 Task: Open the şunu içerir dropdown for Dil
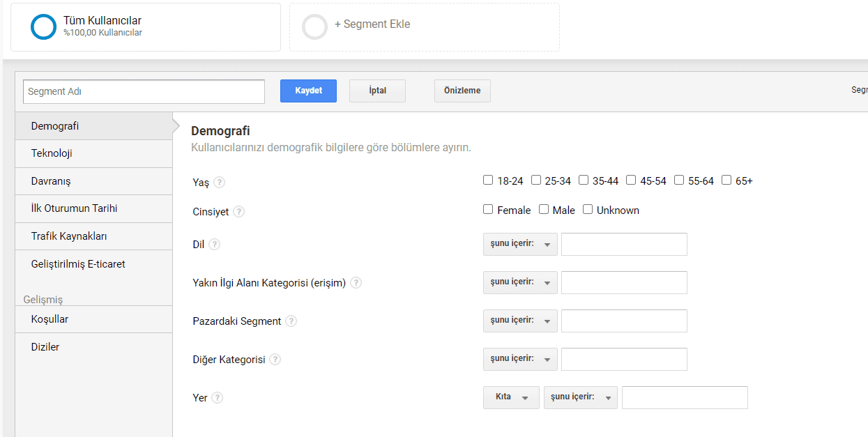[520, 244]
